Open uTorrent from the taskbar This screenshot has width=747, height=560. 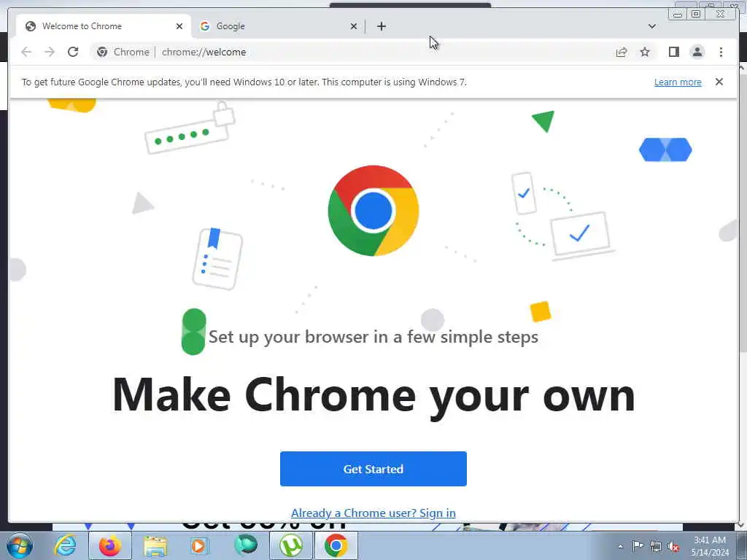pyautogui.click(x=291, y=545)
